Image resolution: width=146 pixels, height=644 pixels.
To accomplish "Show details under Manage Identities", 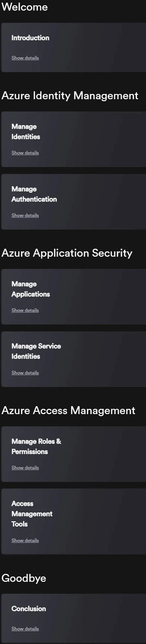I will (x=25, y=153).
